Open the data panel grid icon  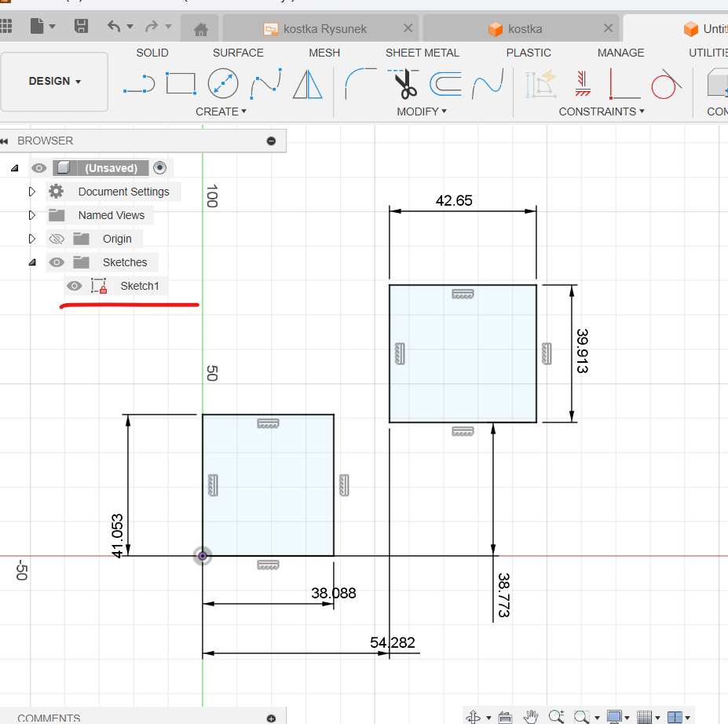5,26
